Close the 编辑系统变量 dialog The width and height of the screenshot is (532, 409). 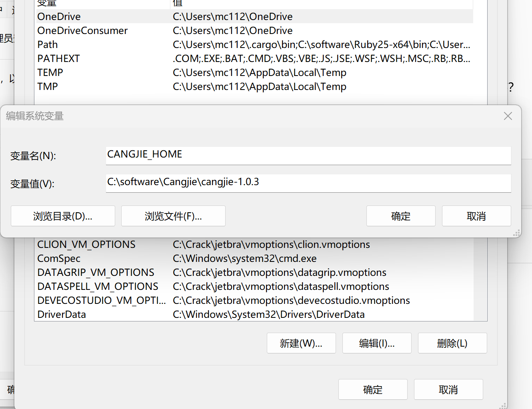pyautogui.click(x=508, y=116)
